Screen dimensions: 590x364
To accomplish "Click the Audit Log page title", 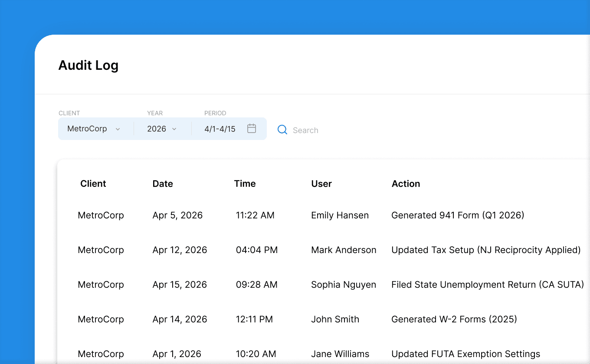I will pyautogui.click(x=88, y=65).
